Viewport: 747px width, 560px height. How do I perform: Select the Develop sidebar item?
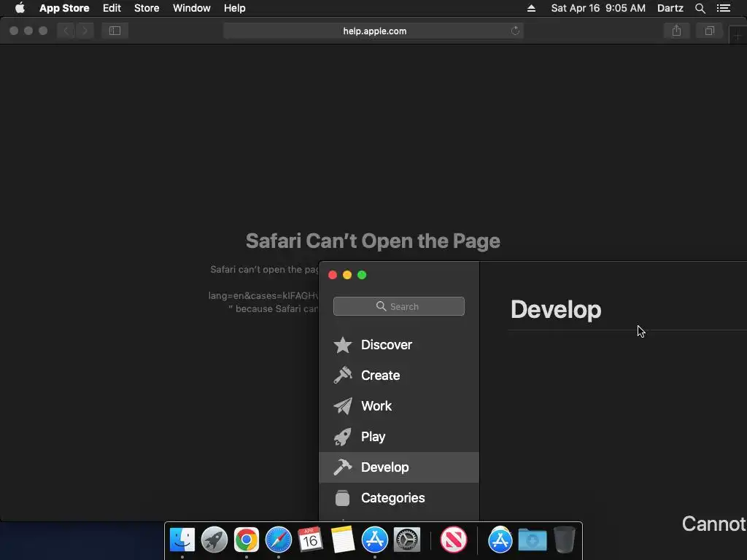399,467
